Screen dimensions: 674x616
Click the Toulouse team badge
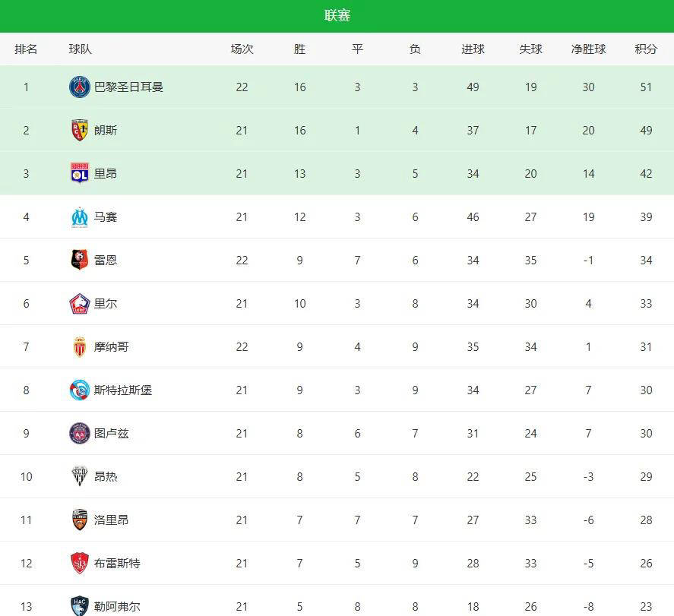tap(80, 434)
